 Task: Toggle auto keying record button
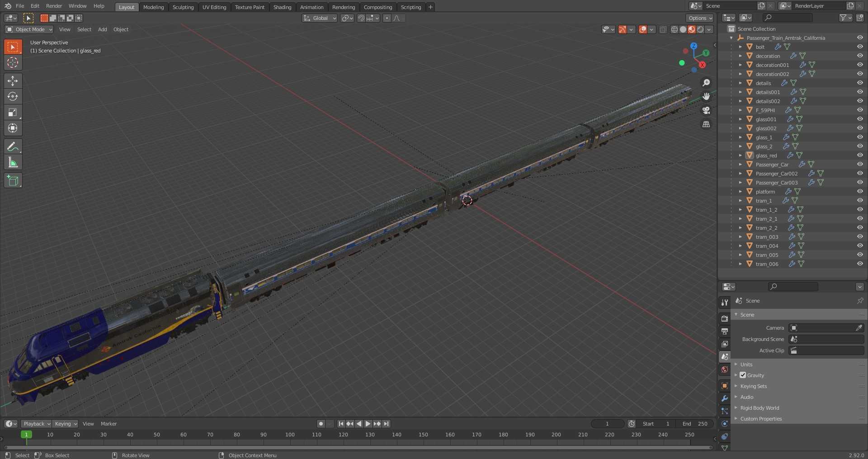(321, 424)
